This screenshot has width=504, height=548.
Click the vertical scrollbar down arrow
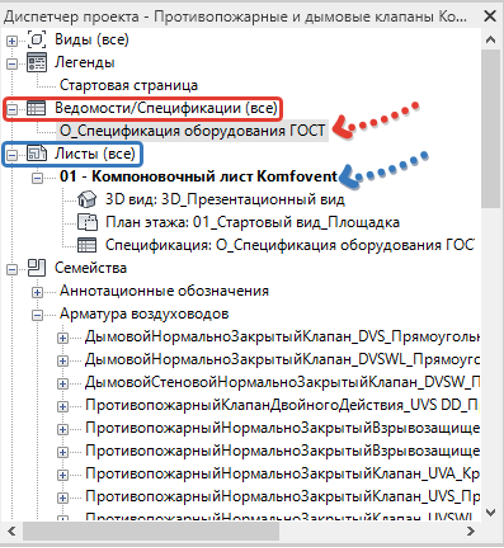(490, 512)
